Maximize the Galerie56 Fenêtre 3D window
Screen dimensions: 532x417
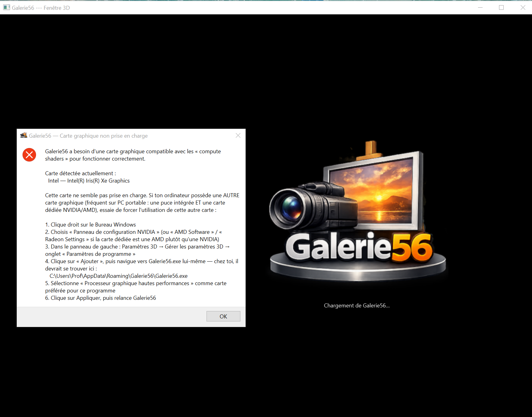click(x=501, y=7)
